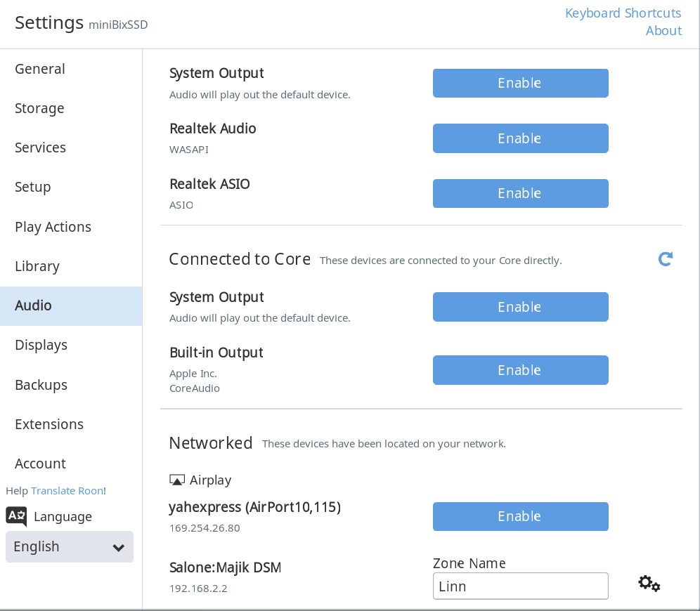The width and height of the screenshot is (700, 611).
Task: Enable System Output under Connected to Core
Action: coord(521,307)
